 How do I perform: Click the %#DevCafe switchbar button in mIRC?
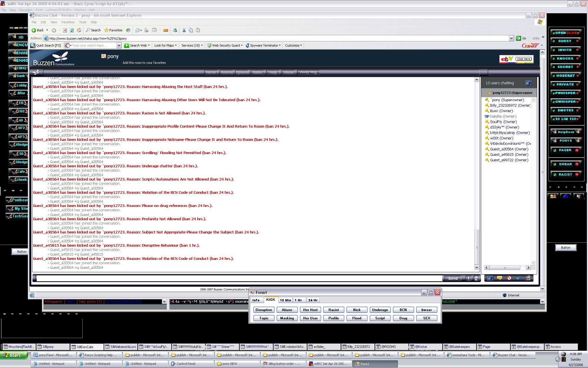[x=87, y=347]
